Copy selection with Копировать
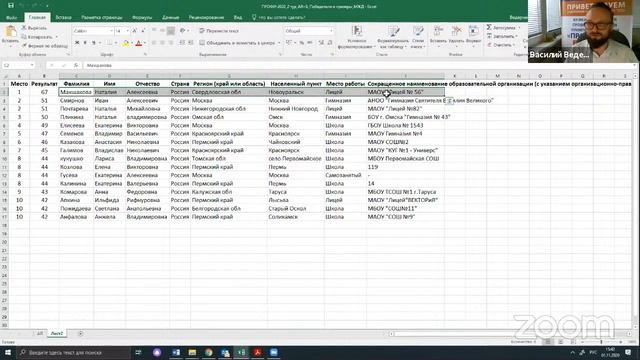The image size is (640, 360). (37, 37)
